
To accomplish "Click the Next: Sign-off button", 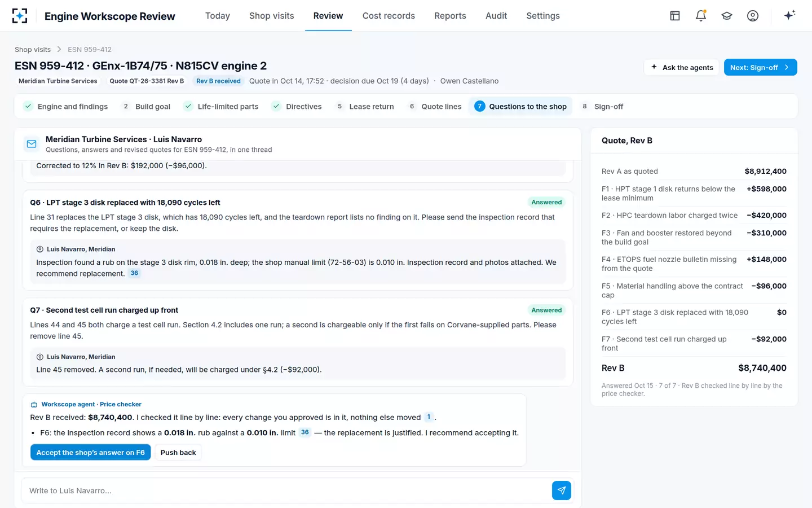I will [x=760, y=67].
